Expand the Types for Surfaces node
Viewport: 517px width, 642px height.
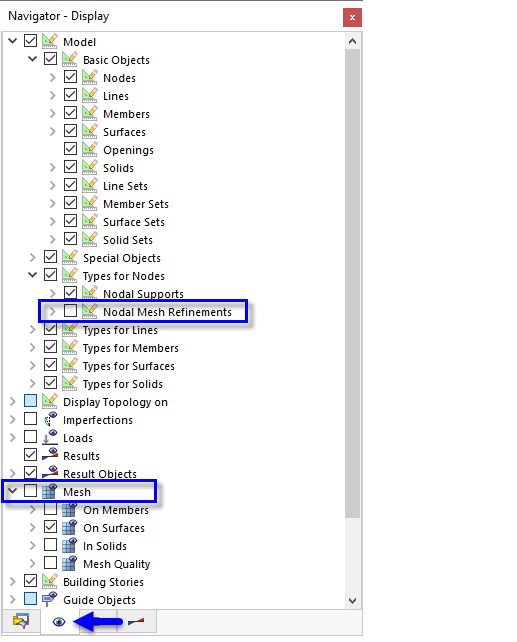(x=33, y=365)
